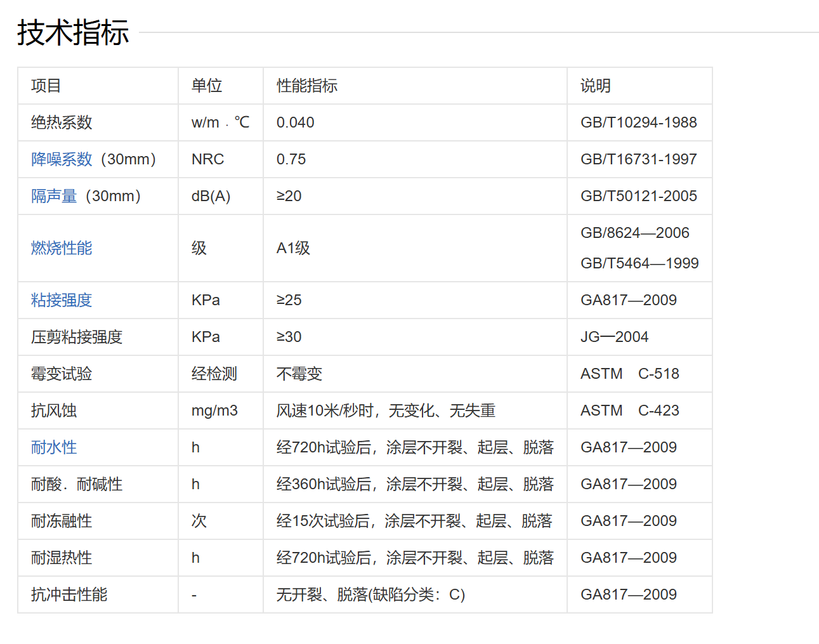Open the 降噪系数 link
819x644 pixels.
(62, 159)
